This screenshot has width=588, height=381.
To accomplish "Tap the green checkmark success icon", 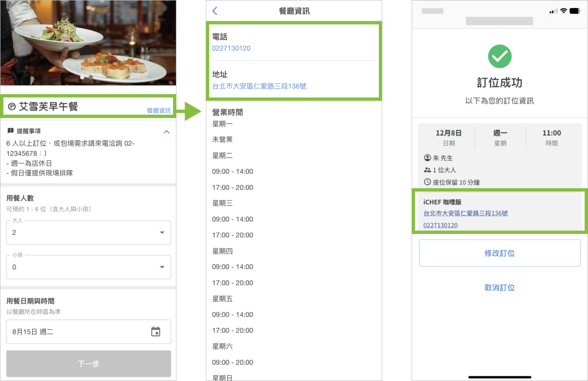I will [x=499, y=56].
